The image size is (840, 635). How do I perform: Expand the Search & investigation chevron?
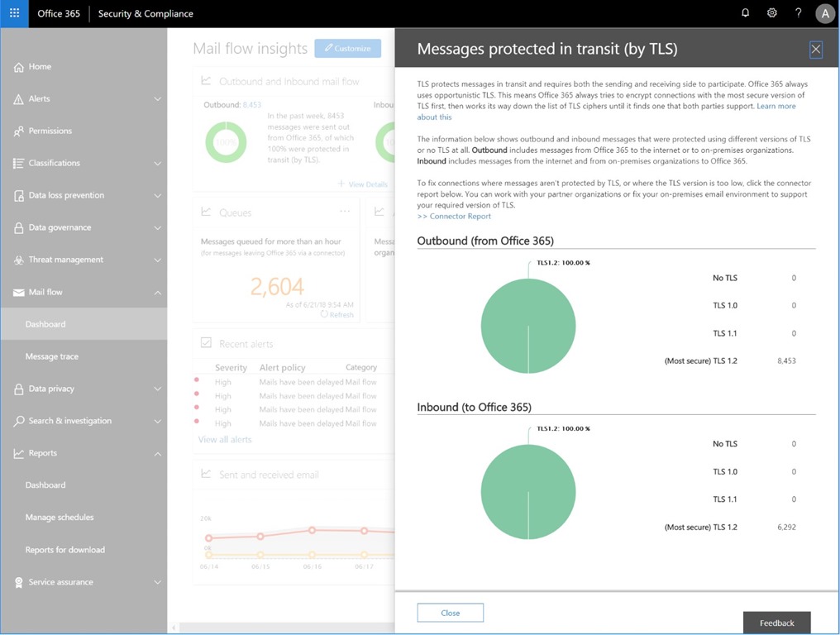coord(157,421)
